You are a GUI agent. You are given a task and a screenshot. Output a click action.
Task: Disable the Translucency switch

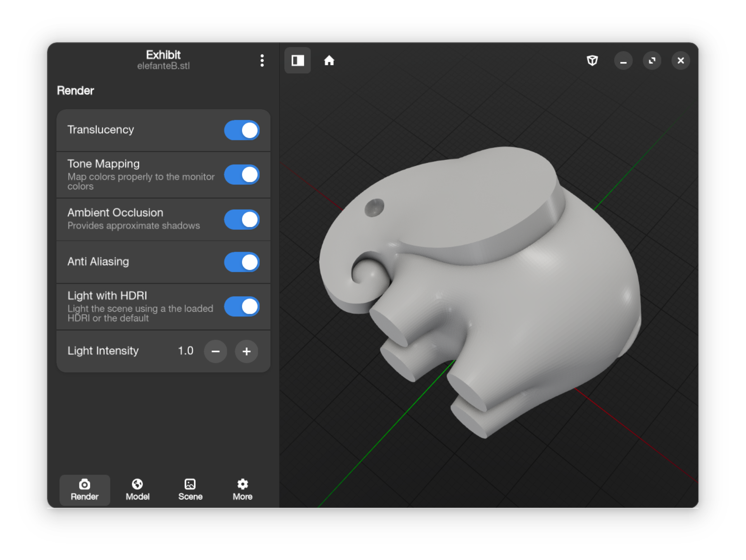(242, 130)
